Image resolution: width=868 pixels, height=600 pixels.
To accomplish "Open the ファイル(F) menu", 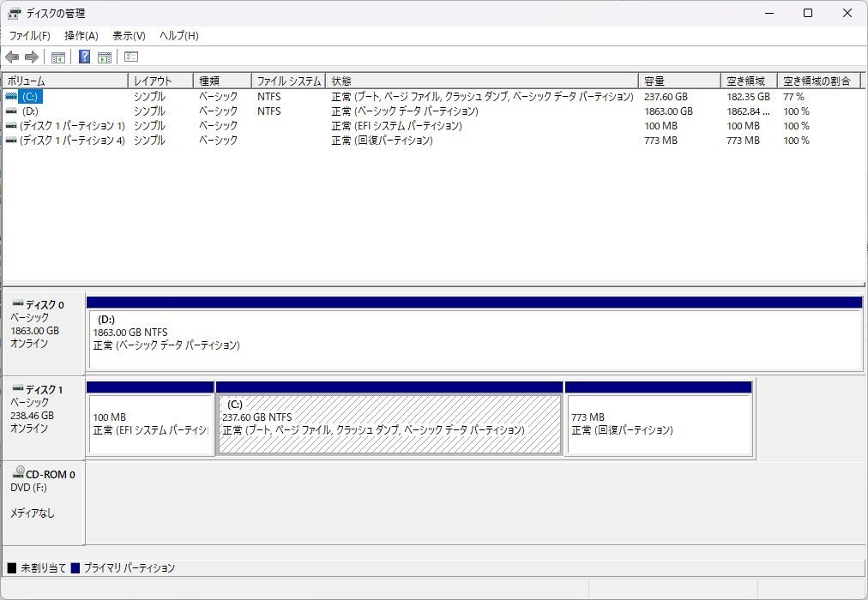I will click(x=30, y=36).
